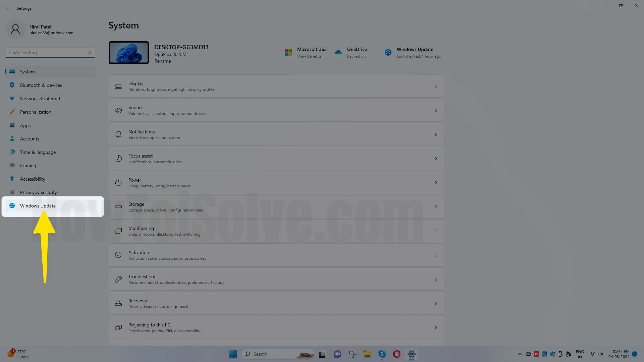Click the Settings back arrow
The image size is (644, 362).
coord(8,8)
